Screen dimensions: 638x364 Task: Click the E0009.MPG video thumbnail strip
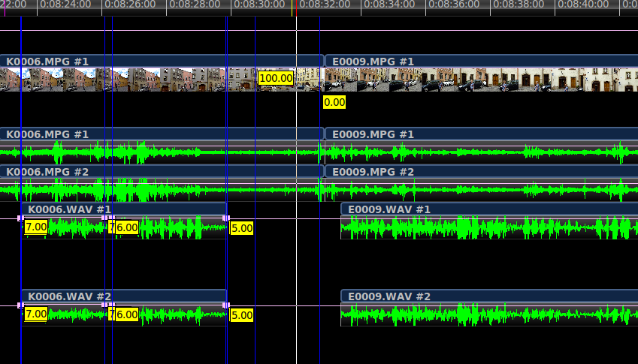click(481, 80)
